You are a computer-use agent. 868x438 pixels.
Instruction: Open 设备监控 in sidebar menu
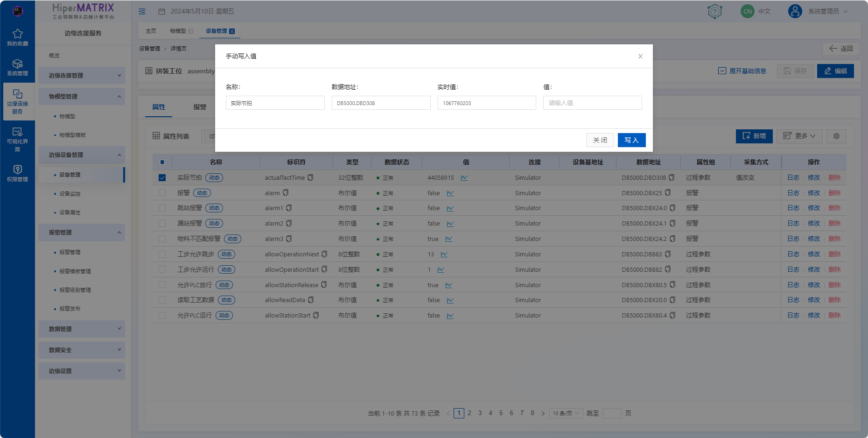click(70, 193)
